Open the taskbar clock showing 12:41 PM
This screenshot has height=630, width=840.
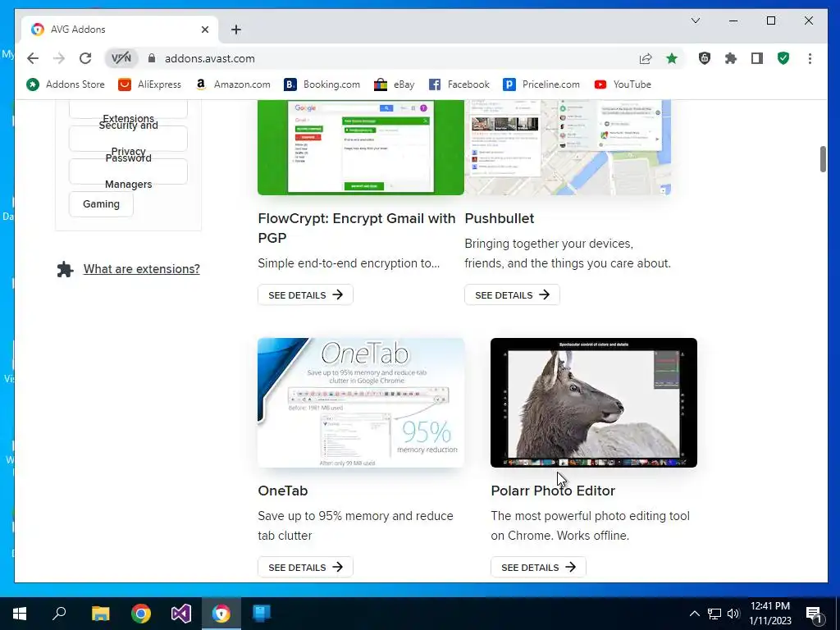pyautogui.click(x=770, y=614)
